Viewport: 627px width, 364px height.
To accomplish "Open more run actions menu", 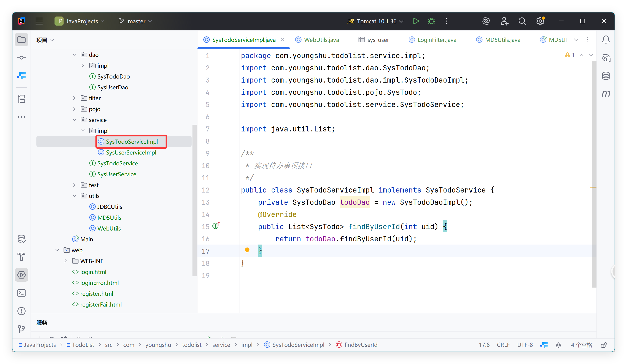I will pyautogui.click(x=447, y=21).
